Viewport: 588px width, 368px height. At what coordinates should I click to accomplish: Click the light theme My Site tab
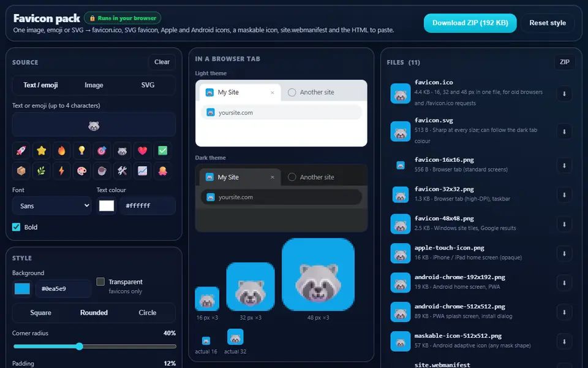pos(240,93)
